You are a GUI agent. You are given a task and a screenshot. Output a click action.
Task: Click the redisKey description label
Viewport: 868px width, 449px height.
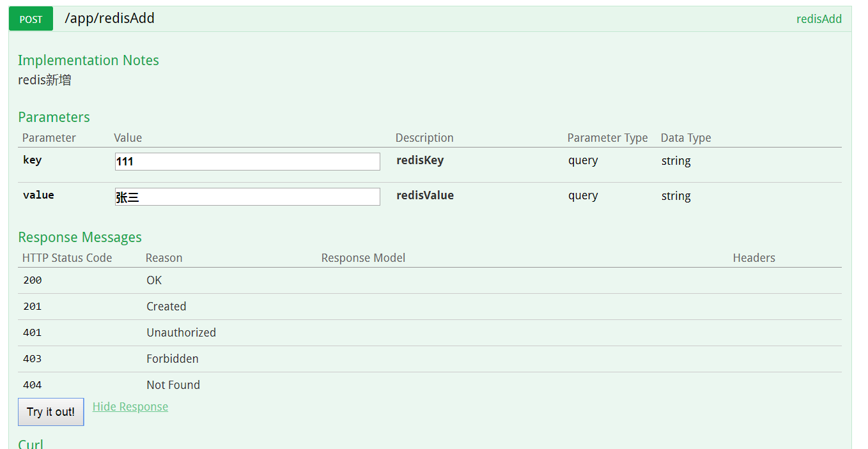click(420, 160)
